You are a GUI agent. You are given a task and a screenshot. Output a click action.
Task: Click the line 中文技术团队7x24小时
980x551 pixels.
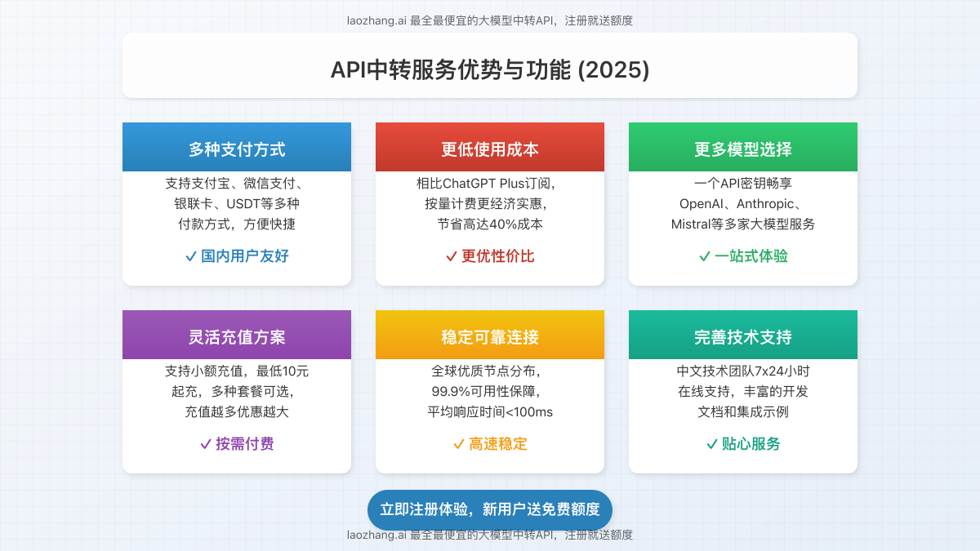[x=743, y=371]
